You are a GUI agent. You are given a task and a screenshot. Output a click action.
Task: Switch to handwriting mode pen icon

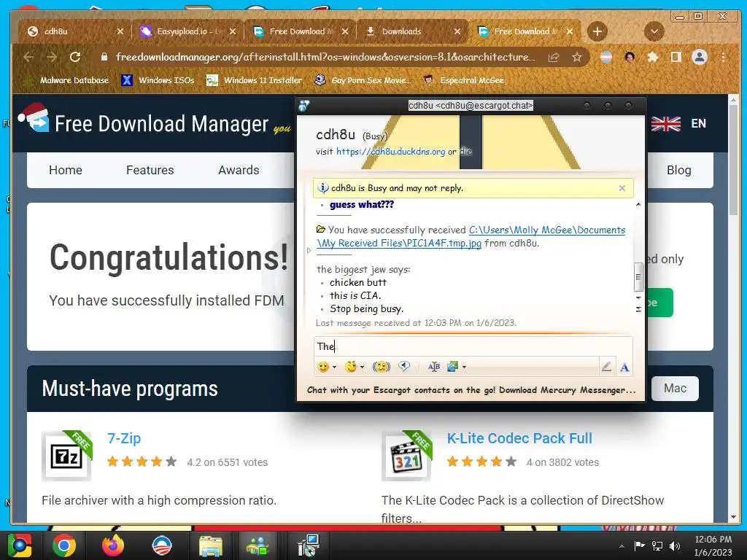tap(606, 367)
